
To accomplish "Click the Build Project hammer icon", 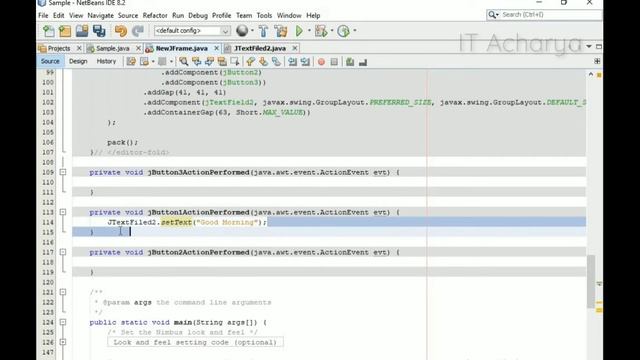I will point(264,31).
